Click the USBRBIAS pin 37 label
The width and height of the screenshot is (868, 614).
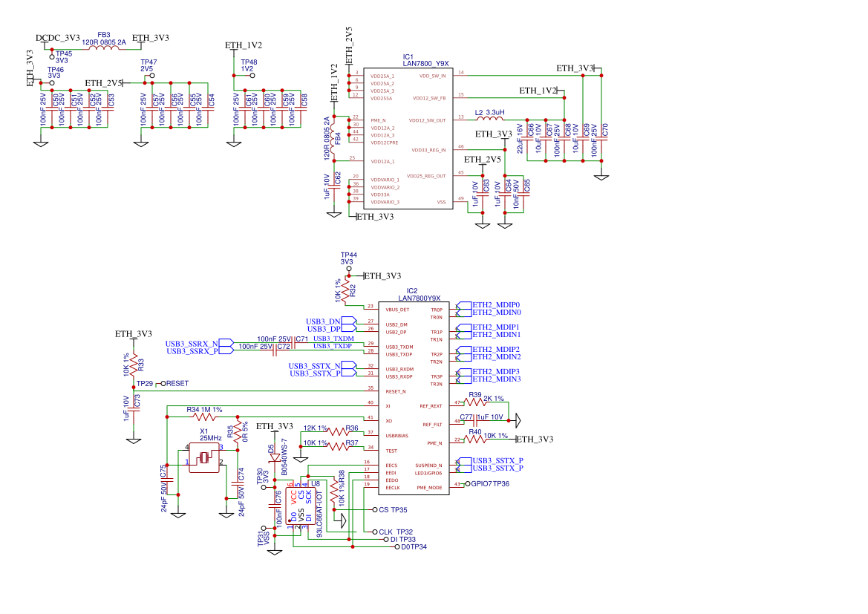tap(397, 436)
